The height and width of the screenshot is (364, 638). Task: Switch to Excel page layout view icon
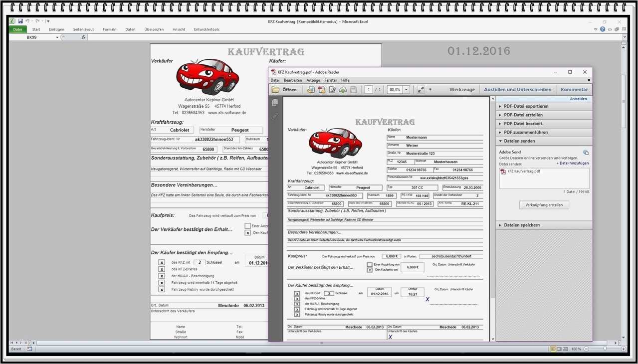(559, 349)
